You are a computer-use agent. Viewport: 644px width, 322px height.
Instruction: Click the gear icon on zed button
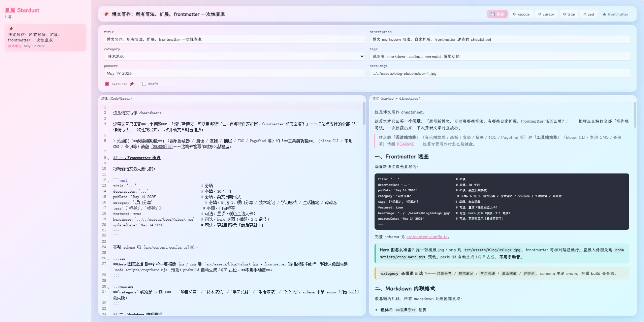coord(585,14)
